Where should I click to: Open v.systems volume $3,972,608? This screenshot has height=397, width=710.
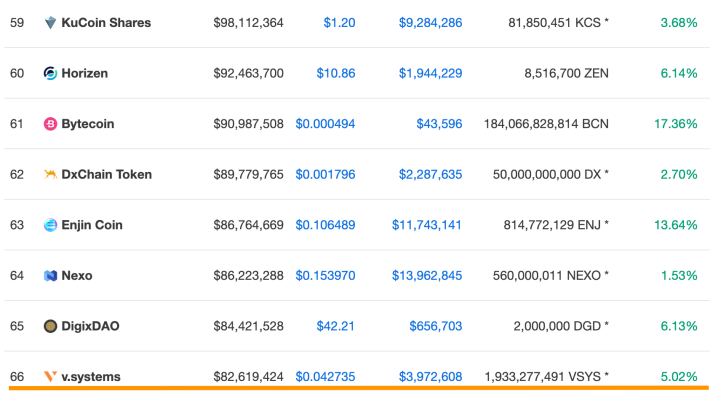pos(431,377)
